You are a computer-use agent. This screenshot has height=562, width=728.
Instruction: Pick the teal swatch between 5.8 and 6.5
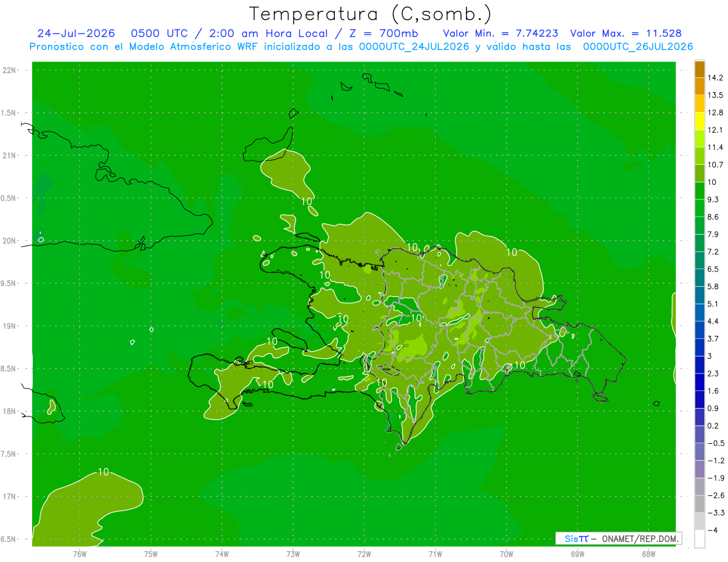click(699, 278)
